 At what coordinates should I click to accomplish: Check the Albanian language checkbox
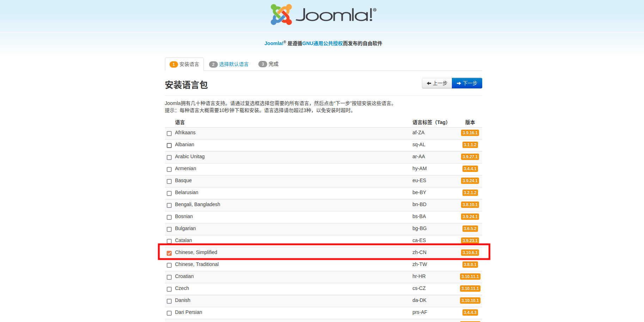[169, 145]
